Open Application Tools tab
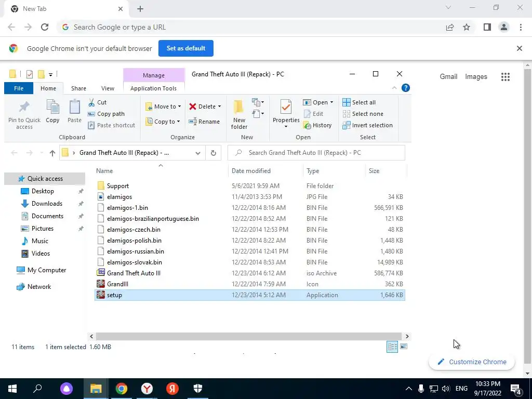The width and height of the screenshot is (532, 399). tap(153, 88)
